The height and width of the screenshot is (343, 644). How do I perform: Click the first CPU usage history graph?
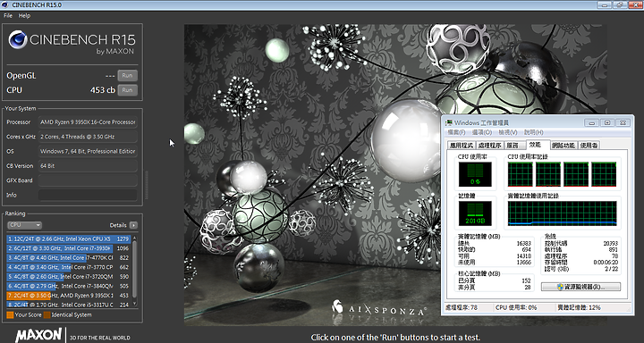[x=521, y=174]
